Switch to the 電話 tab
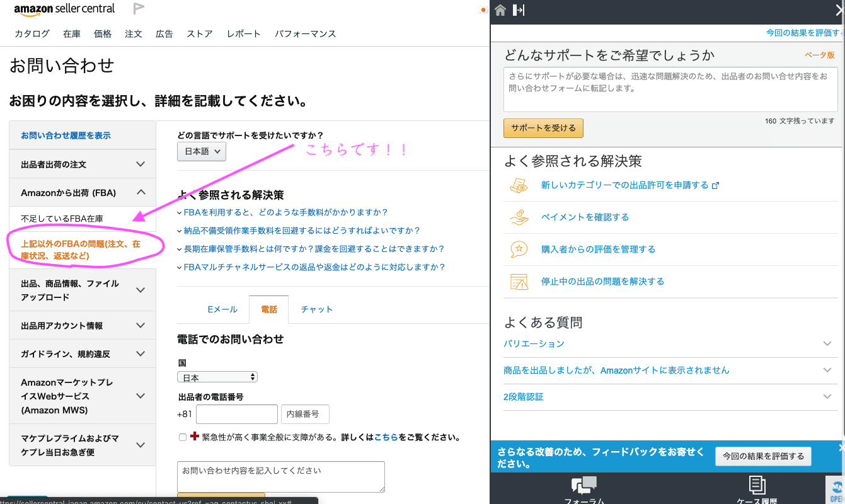This screenshot has width=845, height=504. coord(269,309)
